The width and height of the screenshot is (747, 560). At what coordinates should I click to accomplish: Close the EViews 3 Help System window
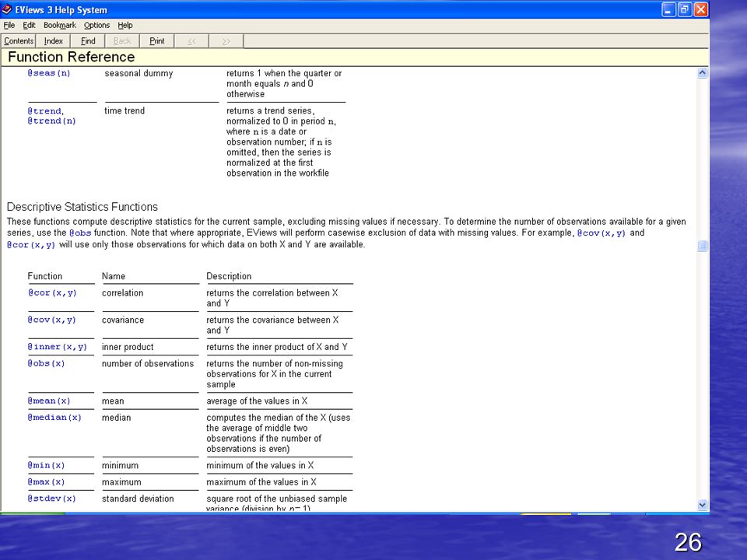701,9
